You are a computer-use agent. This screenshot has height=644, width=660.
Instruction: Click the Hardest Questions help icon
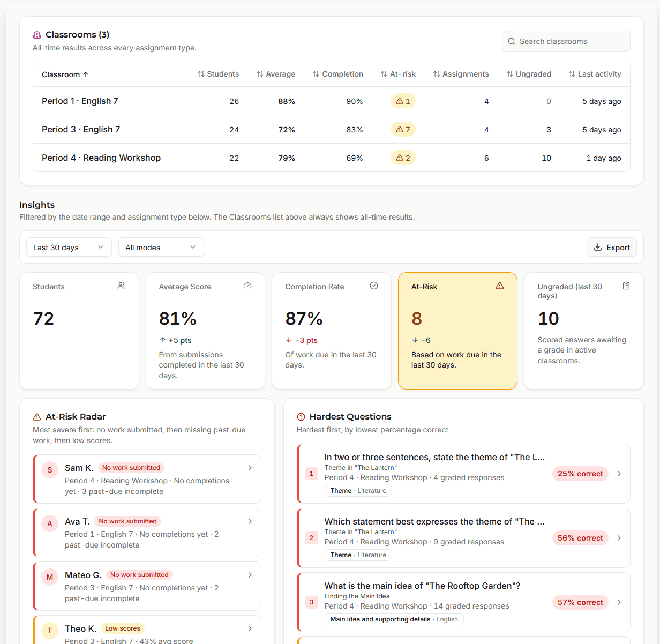point(301,417)
